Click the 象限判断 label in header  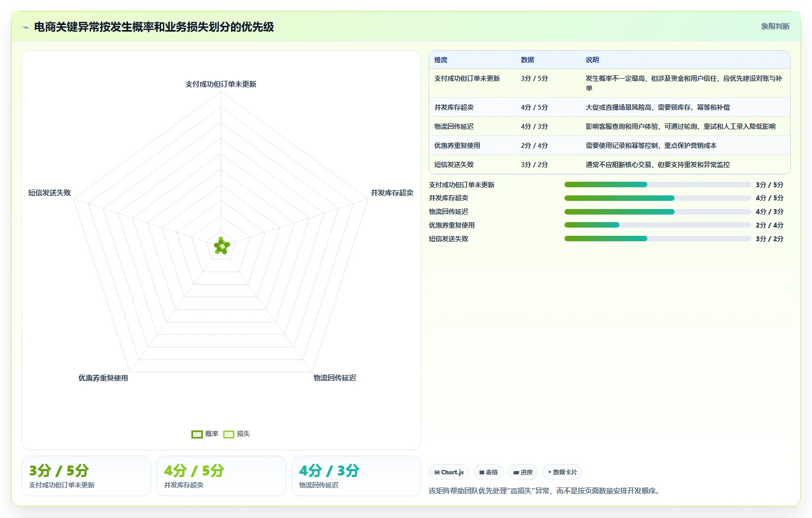pos(775,26)
